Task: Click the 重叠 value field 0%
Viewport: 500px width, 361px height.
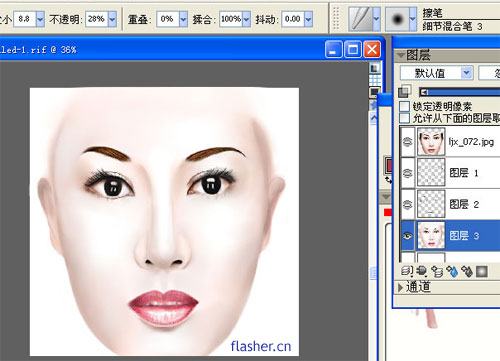Action: (x=168, y=19)
